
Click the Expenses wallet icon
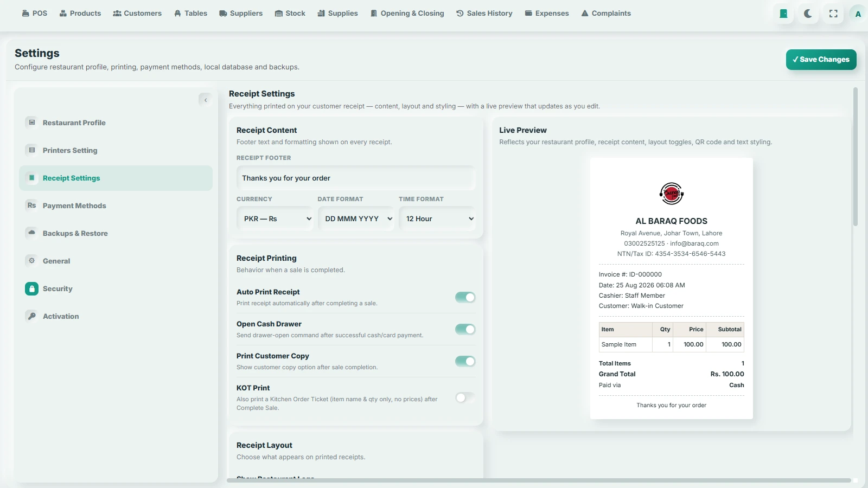point(528,13)
